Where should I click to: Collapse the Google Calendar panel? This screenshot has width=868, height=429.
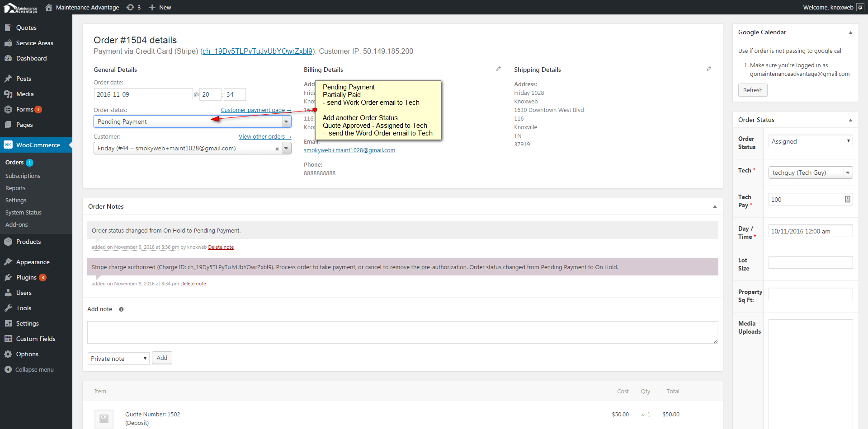coord(850,33)
